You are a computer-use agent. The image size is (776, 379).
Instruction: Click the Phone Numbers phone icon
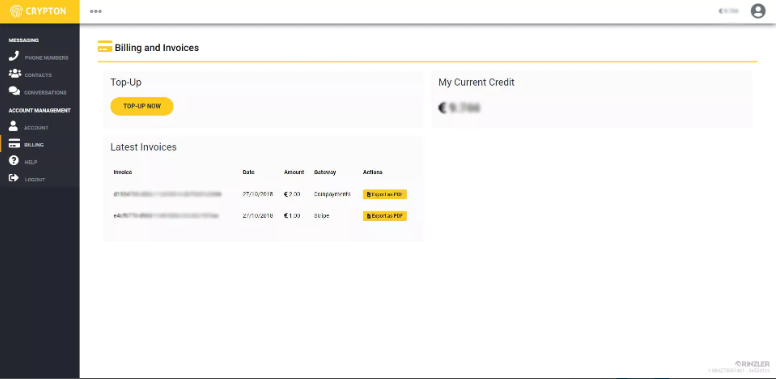tap(14, 56)
